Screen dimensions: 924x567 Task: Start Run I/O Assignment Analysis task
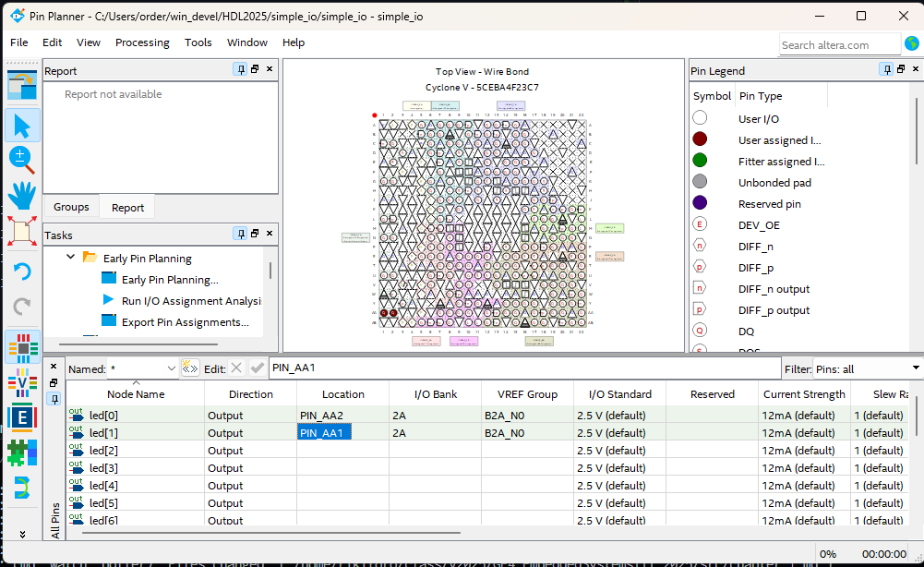[x=191, y=301]
